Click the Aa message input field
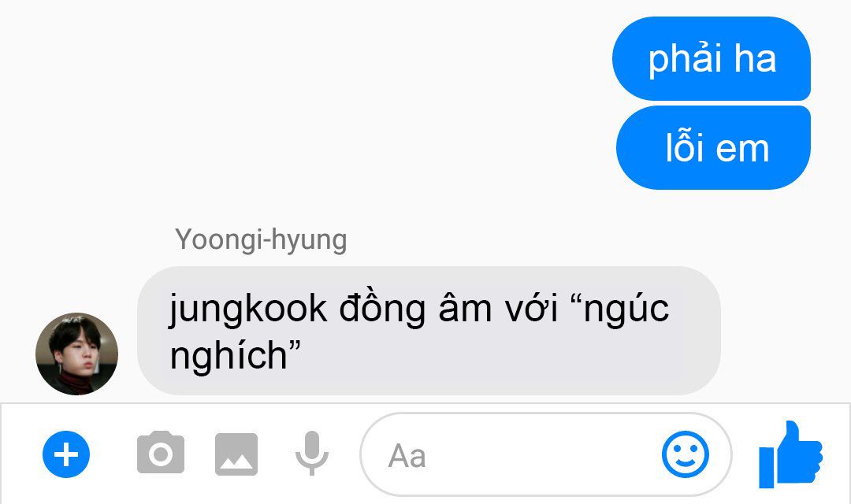The width and height of the screenshot is (851, 504). pos(545,454)
